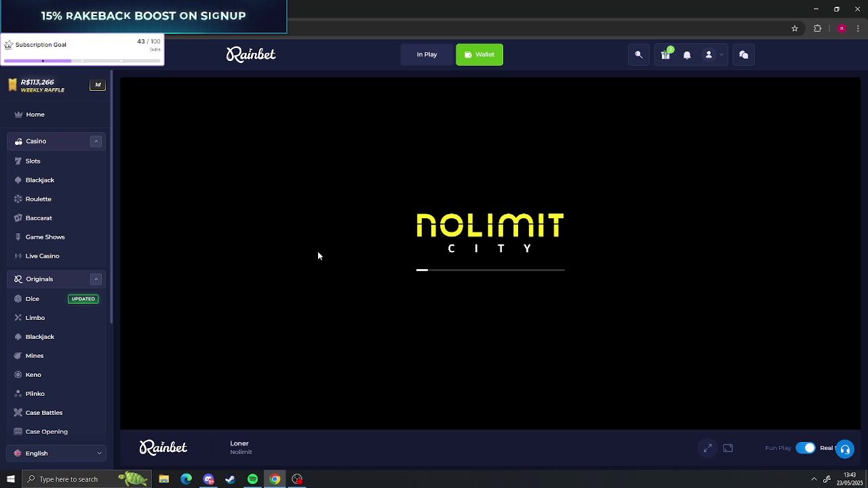This screenshot has width=868, height=488.
Task: Open the Originals Blackjack entry above Mines
Action: point(40,337)
